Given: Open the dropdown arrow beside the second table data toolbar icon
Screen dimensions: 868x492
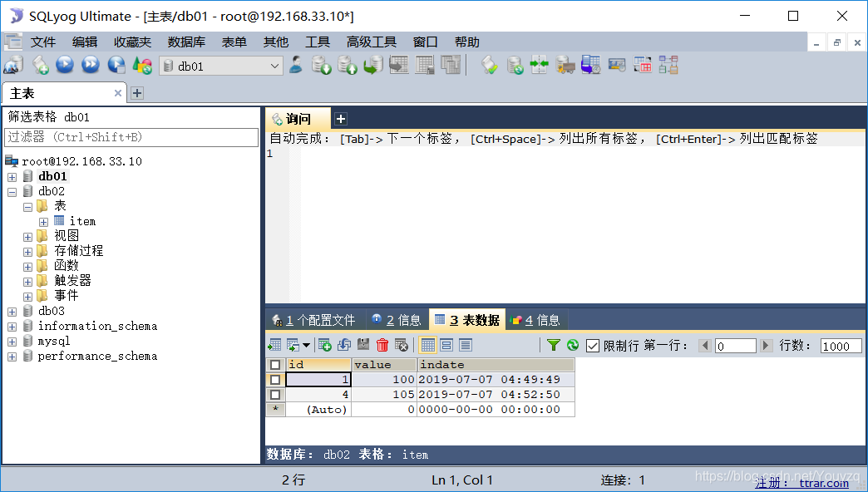Looking at the screenshot, I should 306,346.
